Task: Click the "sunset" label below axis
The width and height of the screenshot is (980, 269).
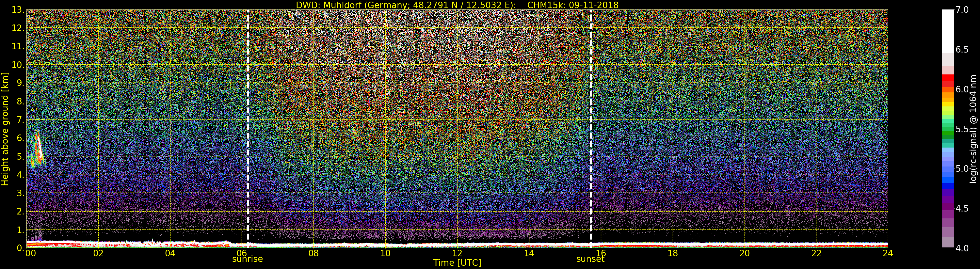Action: pos(590,259)
